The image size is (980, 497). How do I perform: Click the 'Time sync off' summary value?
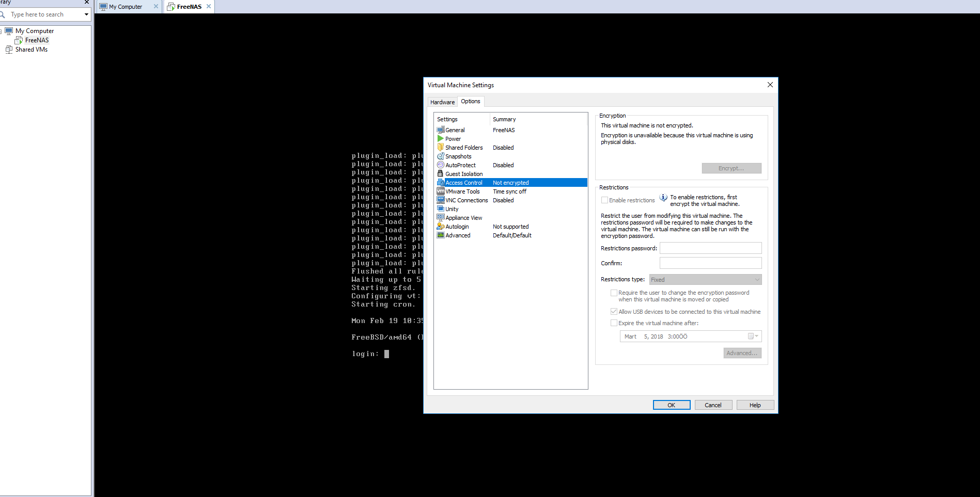click(x=510, y=191)
